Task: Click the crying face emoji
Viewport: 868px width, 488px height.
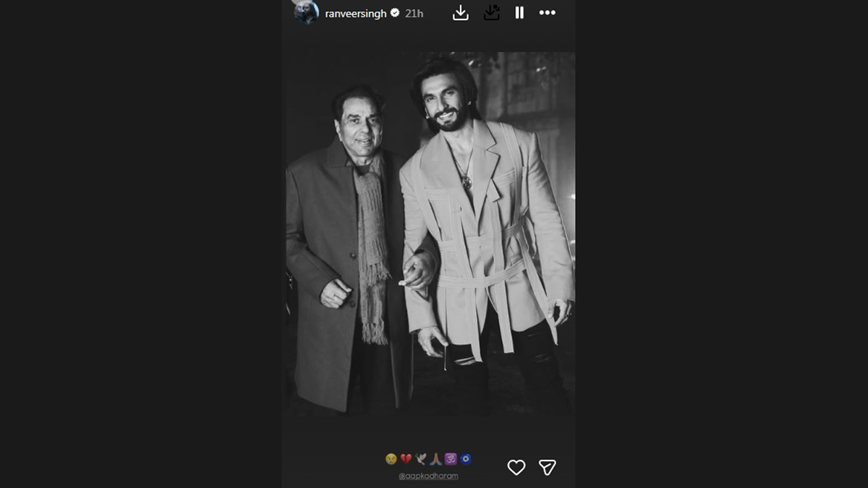Action: (391, 459)
